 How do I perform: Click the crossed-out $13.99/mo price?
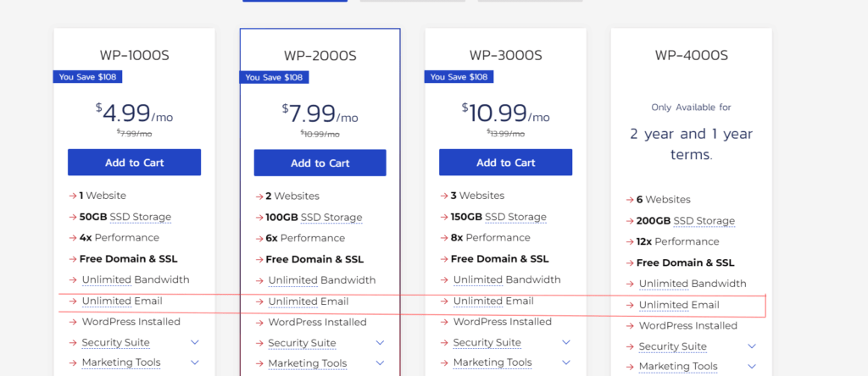tap(505, 133)
